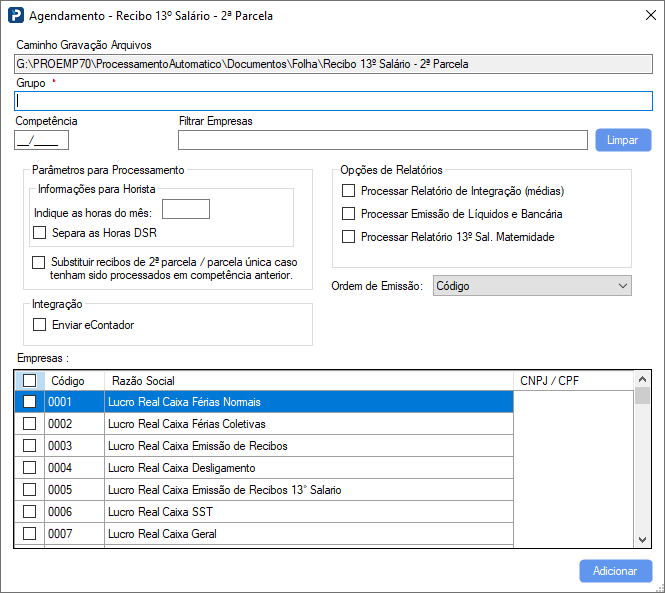Click the hours of month input box
Viewport: 665px width, 593px height.
click(x=185, y=209)
